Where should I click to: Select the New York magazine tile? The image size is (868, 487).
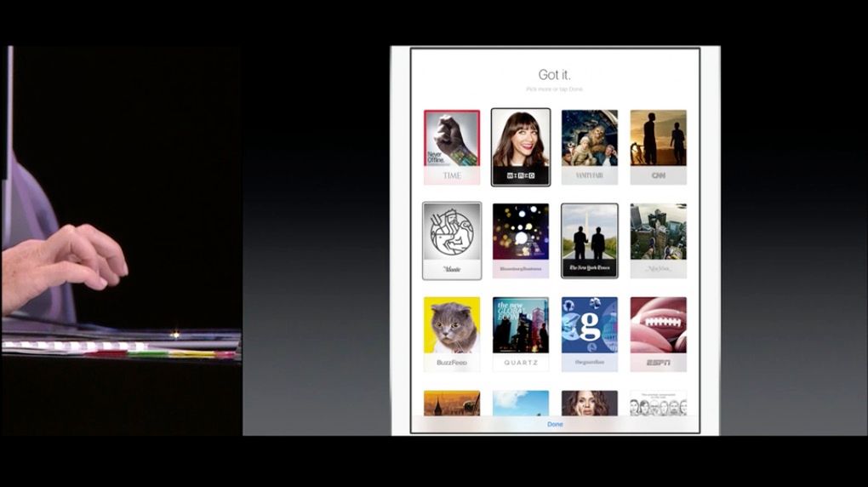click(658, 241)
